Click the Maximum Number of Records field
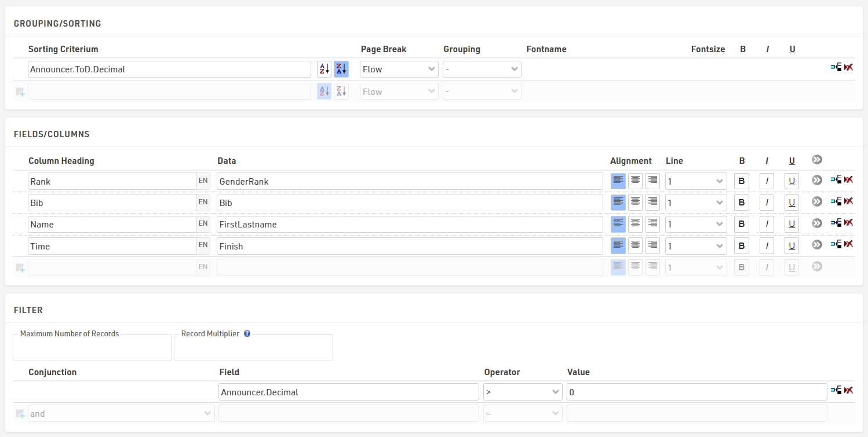Screen dimensions: 868x437 pyautogui.click(x=92, y=349)
